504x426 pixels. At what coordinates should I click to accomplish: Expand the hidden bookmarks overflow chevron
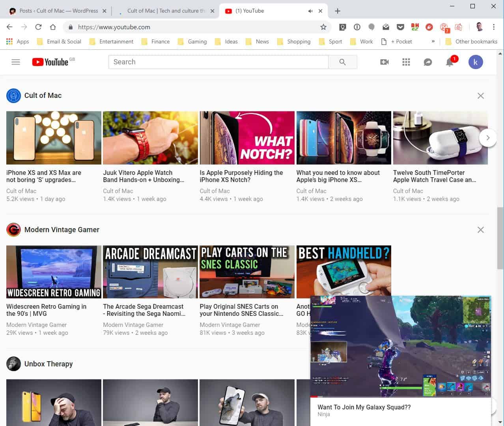click(x=433, y=41)
